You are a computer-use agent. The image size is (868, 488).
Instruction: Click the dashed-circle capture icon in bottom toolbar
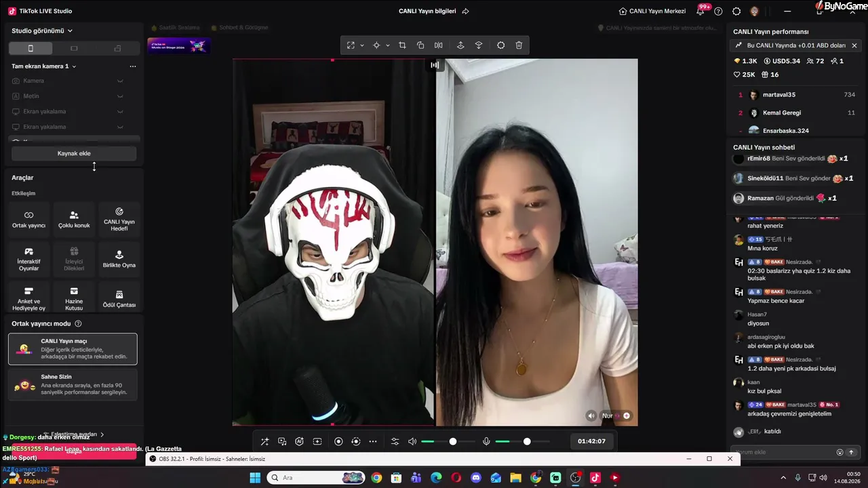coord(356,441)
